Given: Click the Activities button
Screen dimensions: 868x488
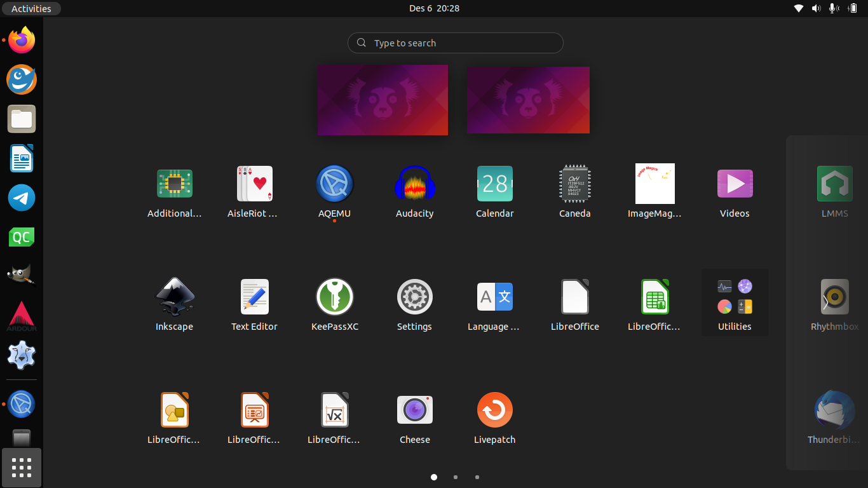Looking at the screenshot, I should (x=31, y=8).
